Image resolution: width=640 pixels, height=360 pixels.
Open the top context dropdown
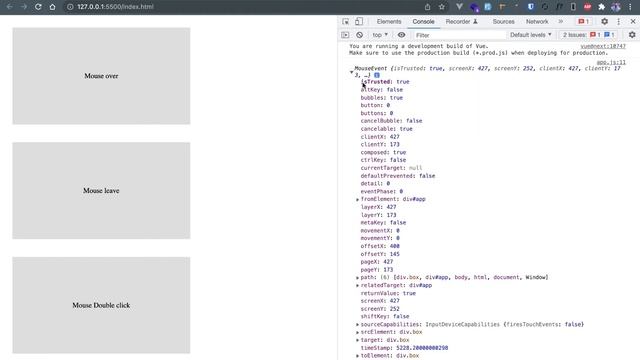tap(380, 35)
